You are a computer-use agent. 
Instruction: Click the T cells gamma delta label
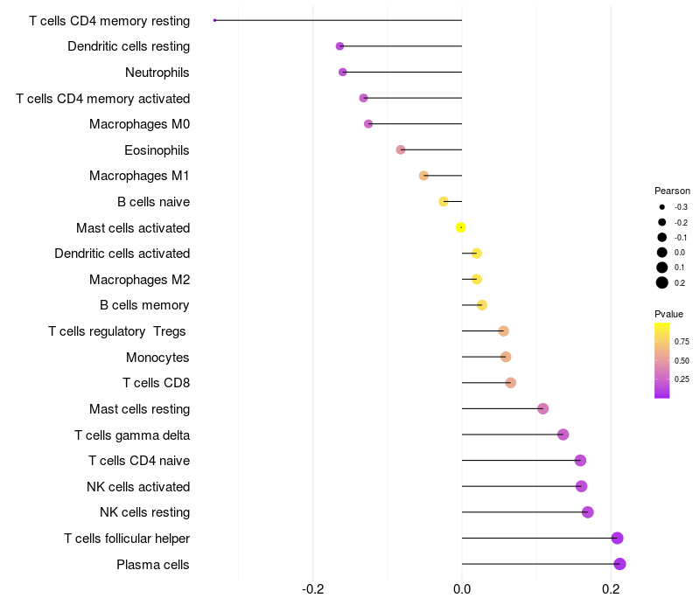(x=132, y=435)
